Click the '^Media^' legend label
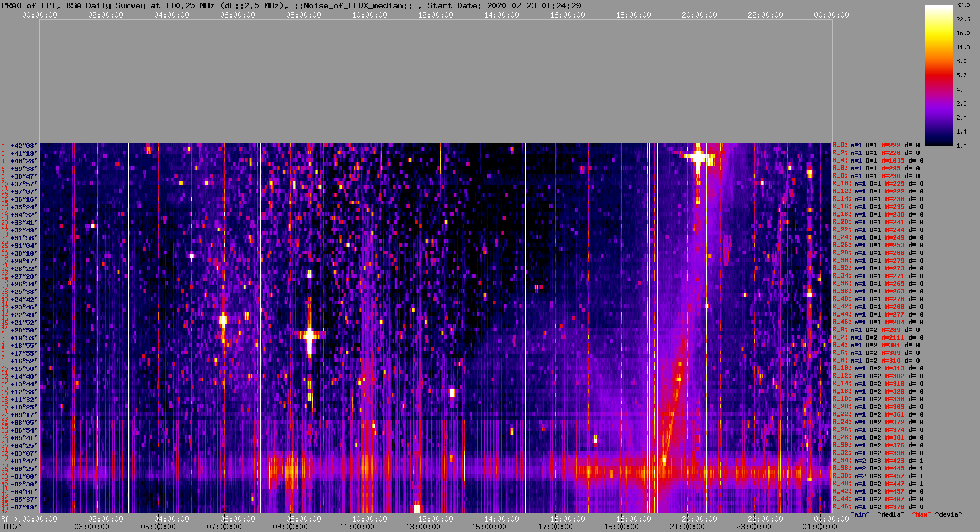 pyautogui.click(x=890, y=514)
